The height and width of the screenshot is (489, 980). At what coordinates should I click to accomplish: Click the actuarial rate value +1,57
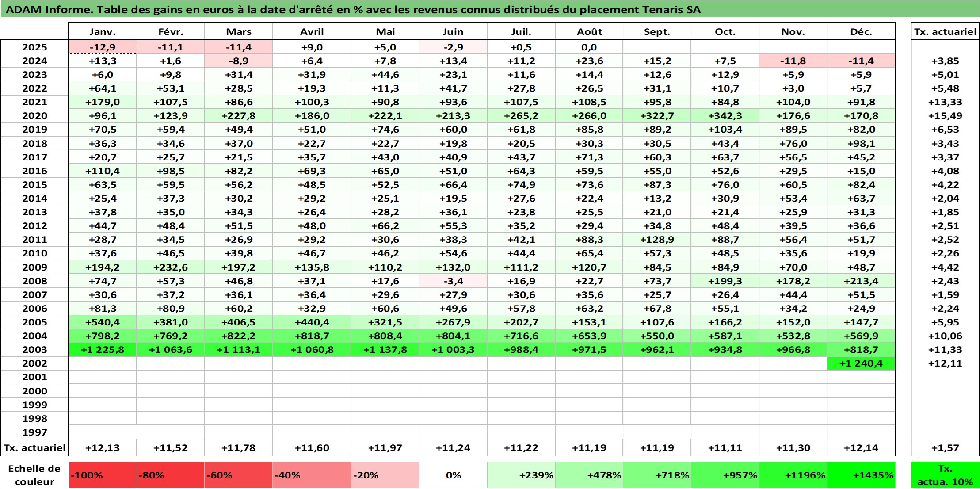pyautogui.click(x=945, y=448)
